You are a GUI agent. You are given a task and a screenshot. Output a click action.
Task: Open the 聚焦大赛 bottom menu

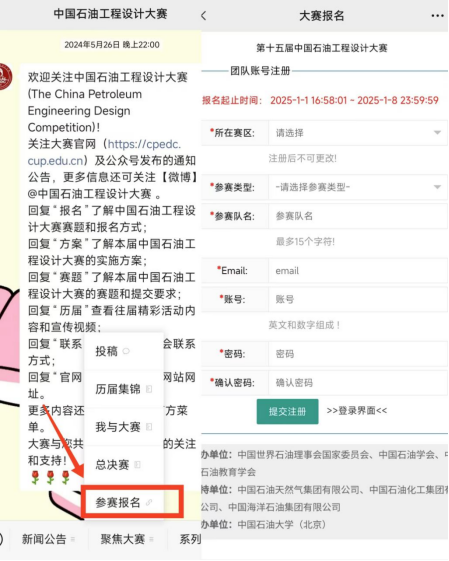[x=127, y=539]
